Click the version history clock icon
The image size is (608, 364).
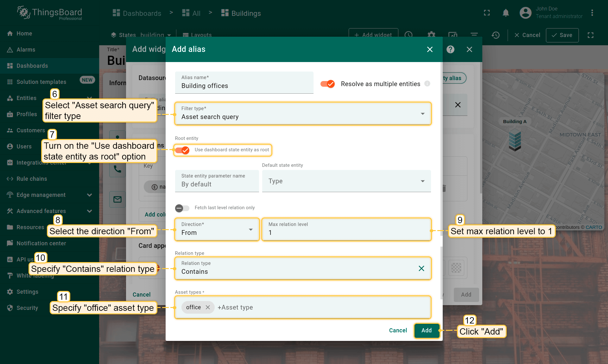click(x=496, y=35)
